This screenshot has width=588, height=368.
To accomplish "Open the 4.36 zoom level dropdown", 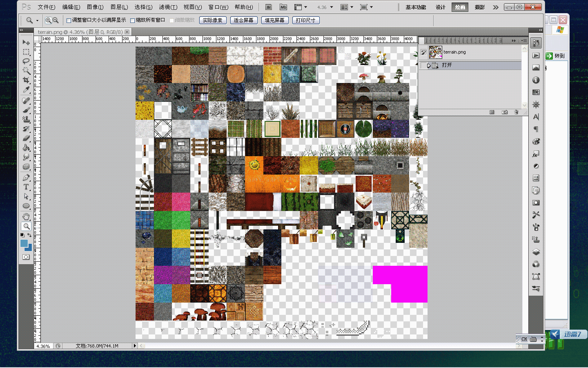I will click(331, 7).
